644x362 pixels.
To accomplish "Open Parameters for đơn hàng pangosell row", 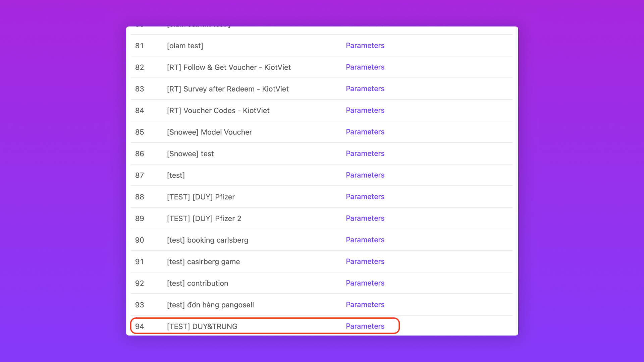I will [x=365, y=305].
